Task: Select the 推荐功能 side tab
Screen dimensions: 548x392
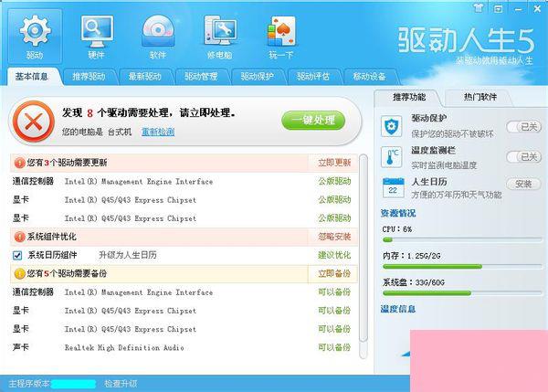Action: 409,97
